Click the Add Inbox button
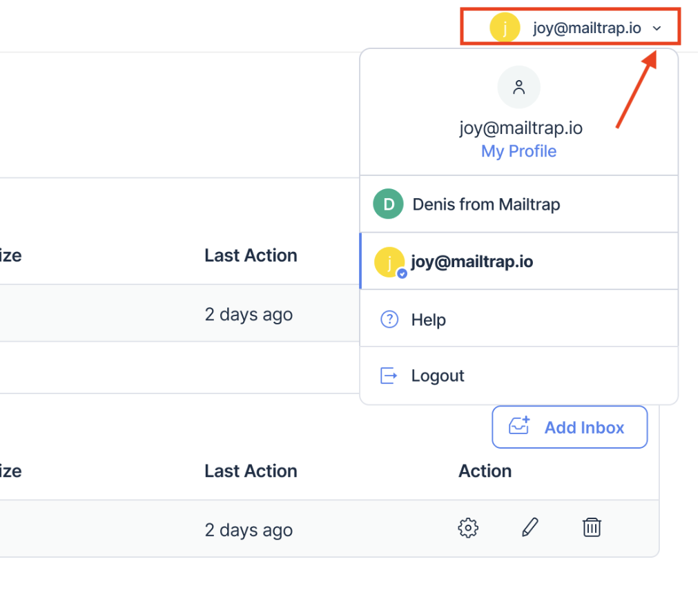 (570, 427)
